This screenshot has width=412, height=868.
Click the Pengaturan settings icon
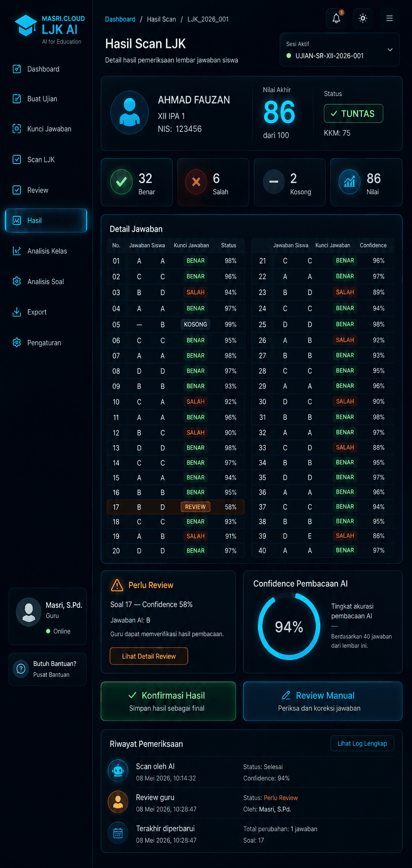pyautogui.click(x=17, y=342)
